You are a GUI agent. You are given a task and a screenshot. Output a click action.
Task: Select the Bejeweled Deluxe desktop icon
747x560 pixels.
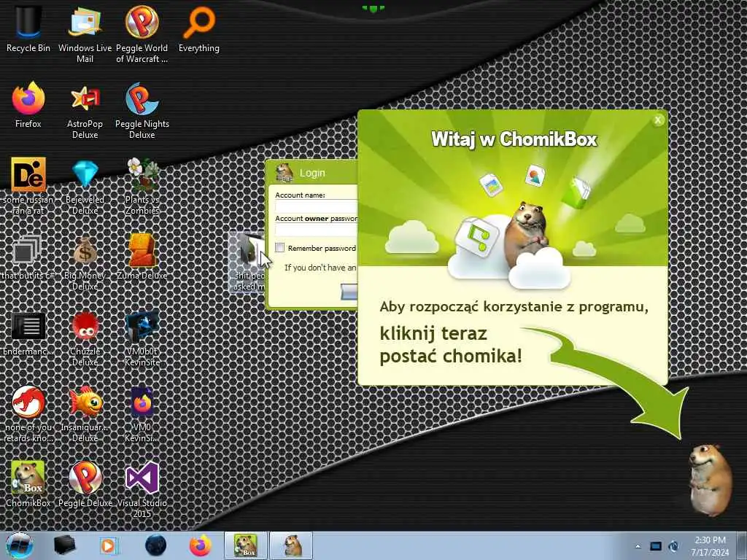click(x=85, y=186)
